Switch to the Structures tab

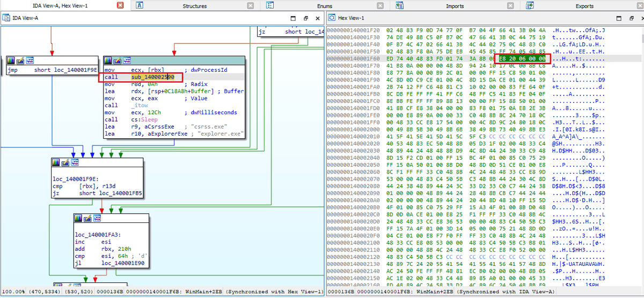(194, 6)
